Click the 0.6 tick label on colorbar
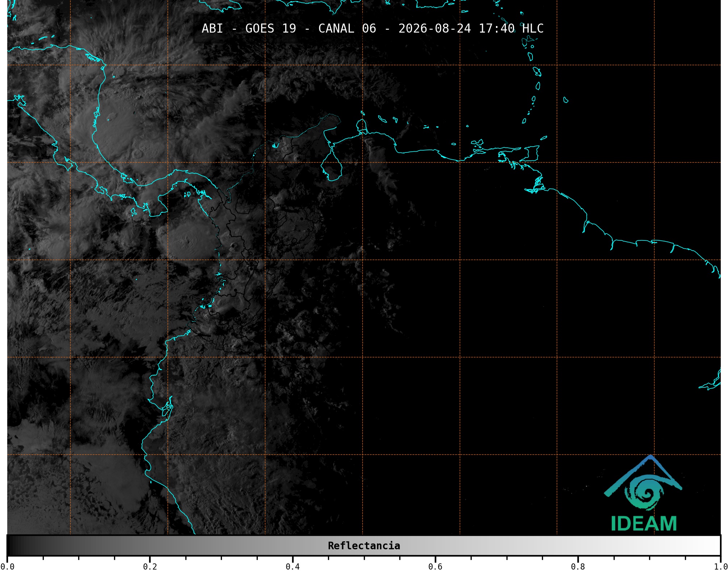The height and width of the screenshot is (571, 728). [435, 566]
